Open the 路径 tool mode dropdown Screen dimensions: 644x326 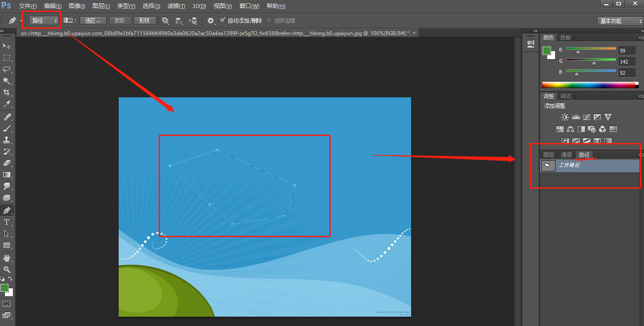(44, 20)
